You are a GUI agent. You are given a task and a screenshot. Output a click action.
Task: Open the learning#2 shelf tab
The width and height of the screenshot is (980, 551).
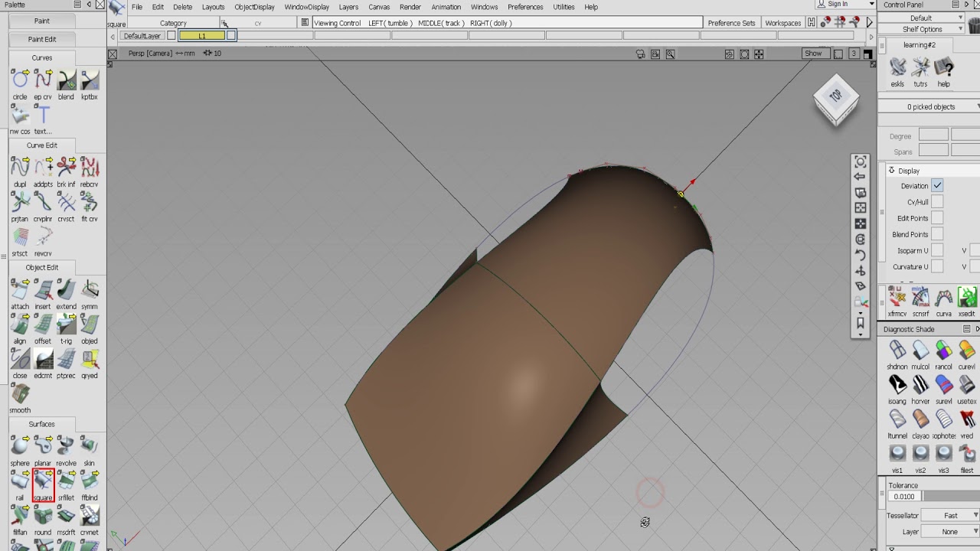920,45
